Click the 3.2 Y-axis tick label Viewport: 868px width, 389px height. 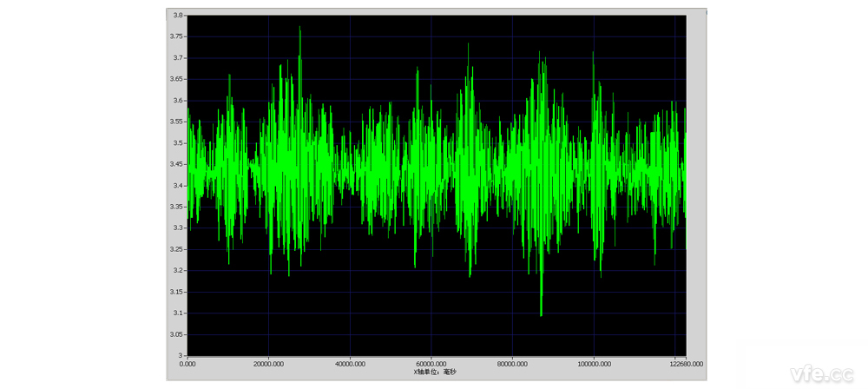tap(177, 270)
